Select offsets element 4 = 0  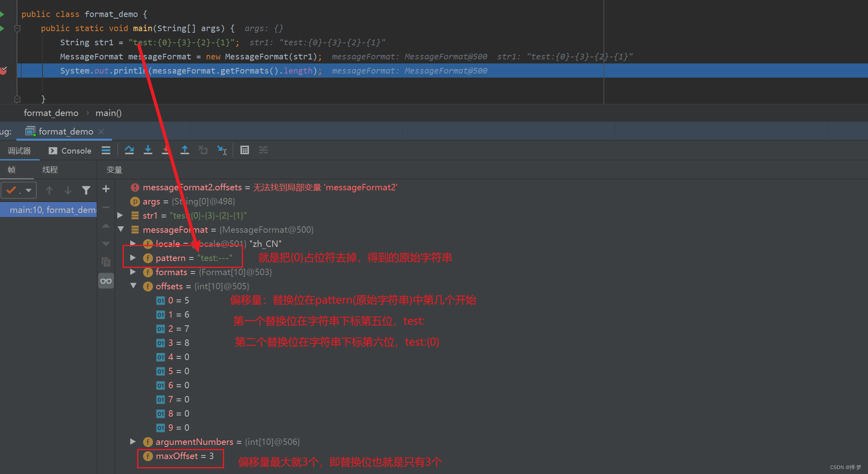coord(173,357)
